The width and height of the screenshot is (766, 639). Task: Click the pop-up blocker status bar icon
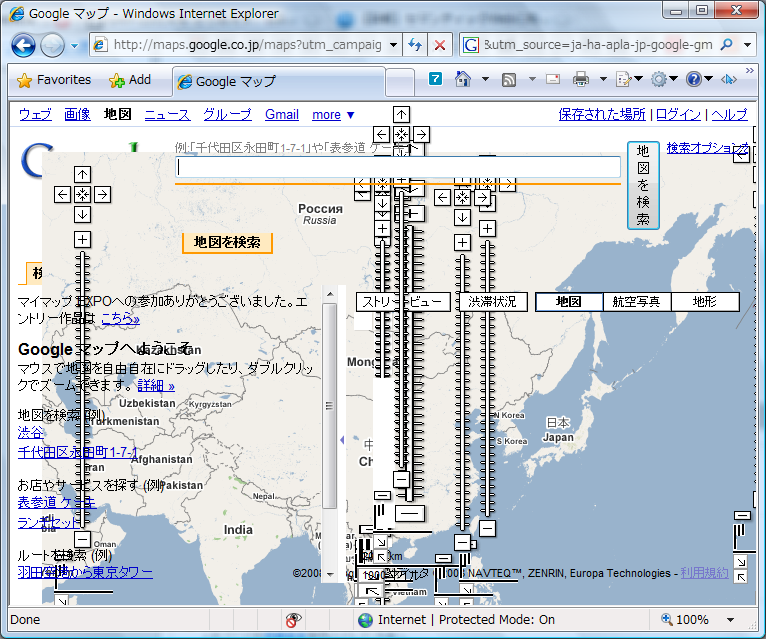tap(293, 619)
